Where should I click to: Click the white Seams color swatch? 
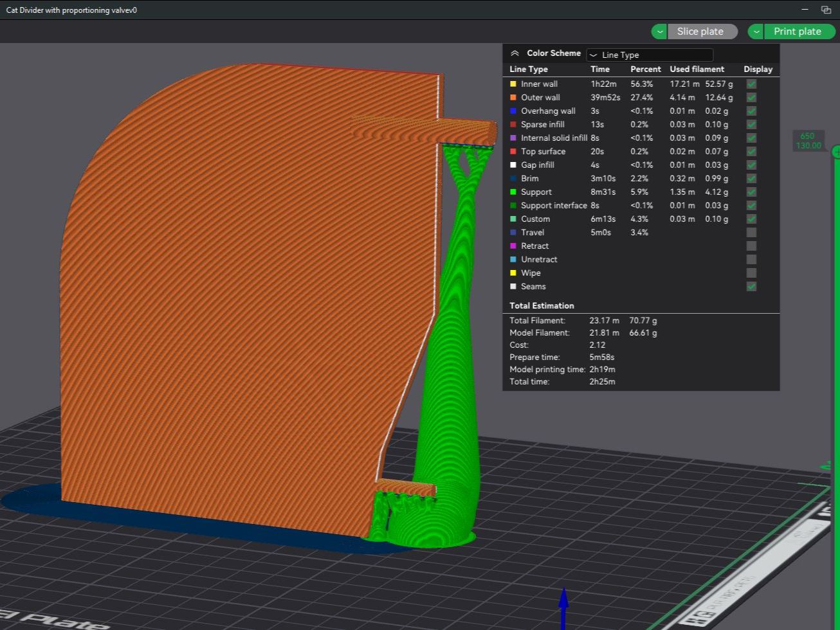tap(513, 287)
